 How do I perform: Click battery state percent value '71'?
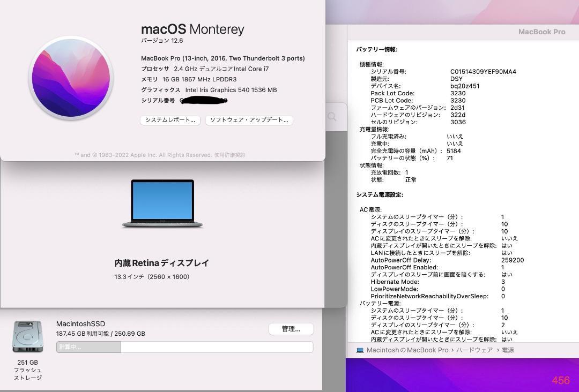(x=450, y=158)
